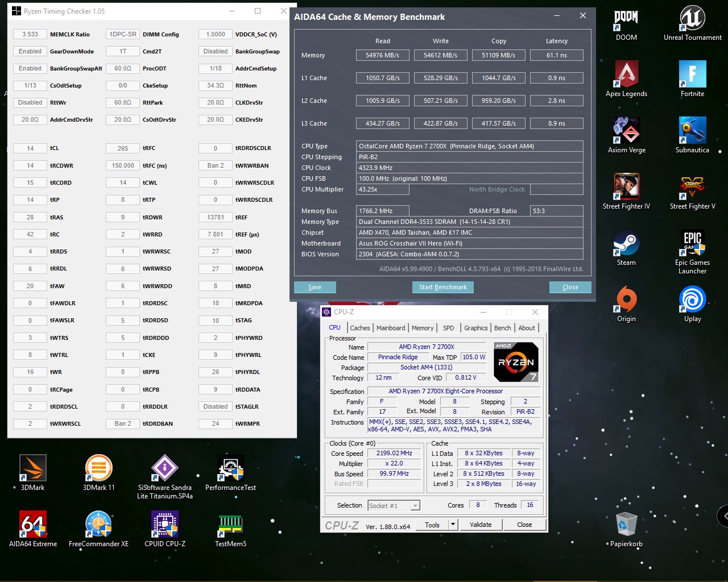Click the tCL value 14 field
This screenshot has width=728, height=582.
click(x=30, y=148)
